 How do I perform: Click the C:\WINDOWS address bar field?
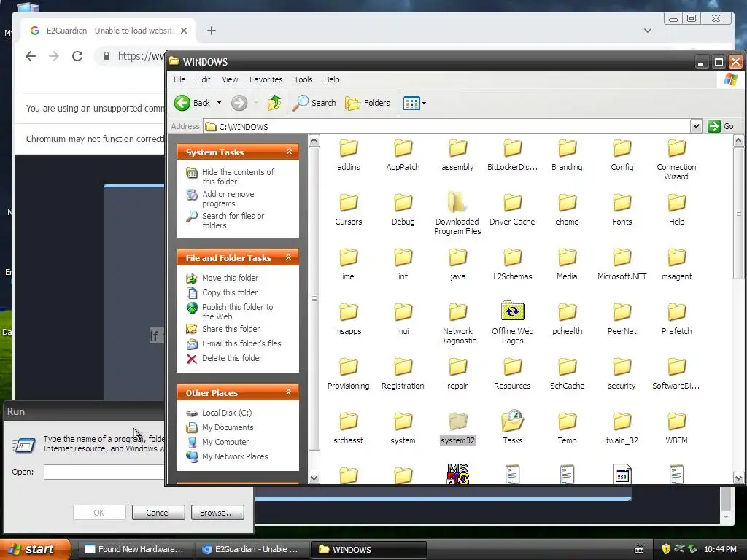coord(447,126)
